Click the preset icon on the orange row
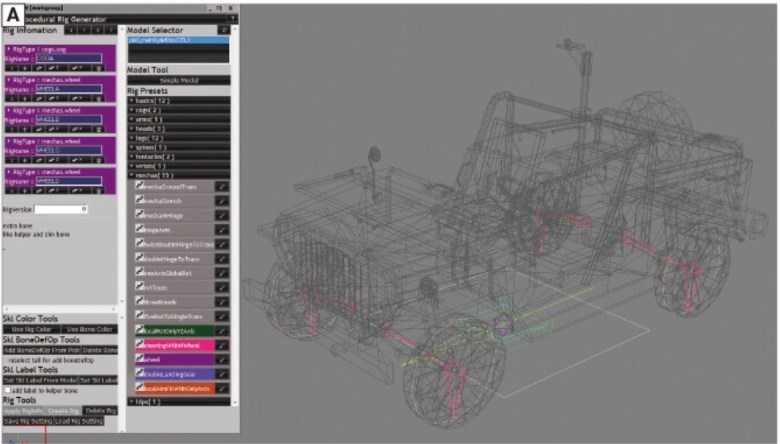Screen dimensions: 780x444 point(140,388)
